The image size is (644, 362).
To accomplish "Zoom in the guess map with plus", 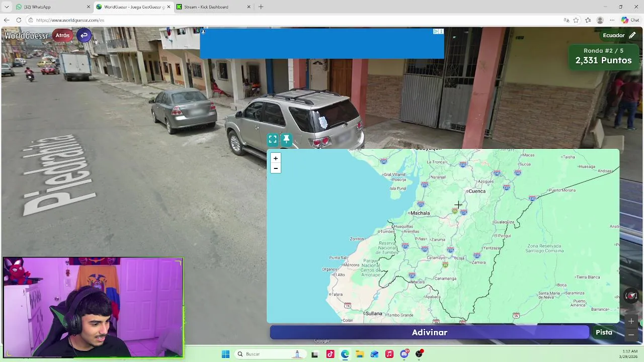I will tap(275, 158).
